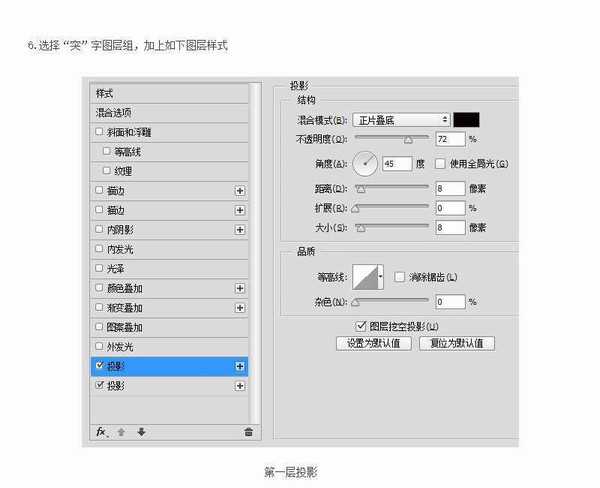Select the 图案叠加 effect row
This screenshot has height=488, width=600.
169,327
